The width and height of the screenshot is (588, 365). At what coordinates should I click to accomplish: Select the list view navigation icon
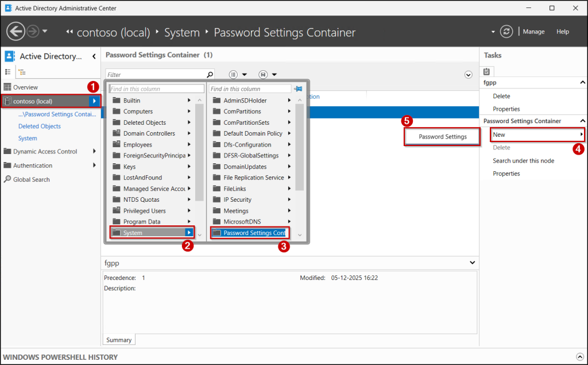pyautogui.click(x=7, y=71)
